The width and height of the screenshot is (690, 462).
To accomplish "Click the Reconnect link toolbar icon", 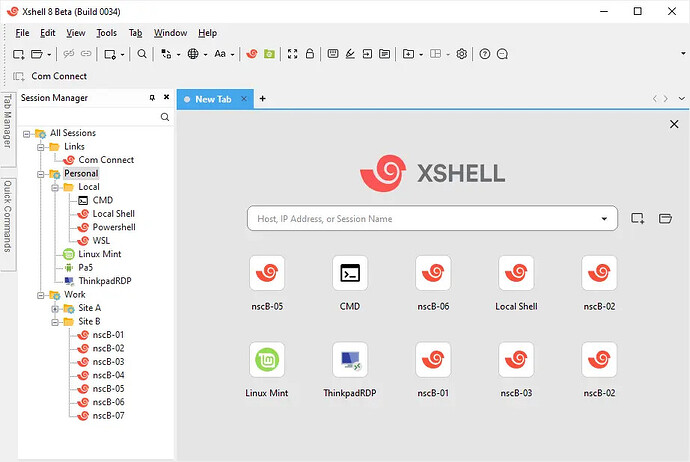I will (86, 54).
